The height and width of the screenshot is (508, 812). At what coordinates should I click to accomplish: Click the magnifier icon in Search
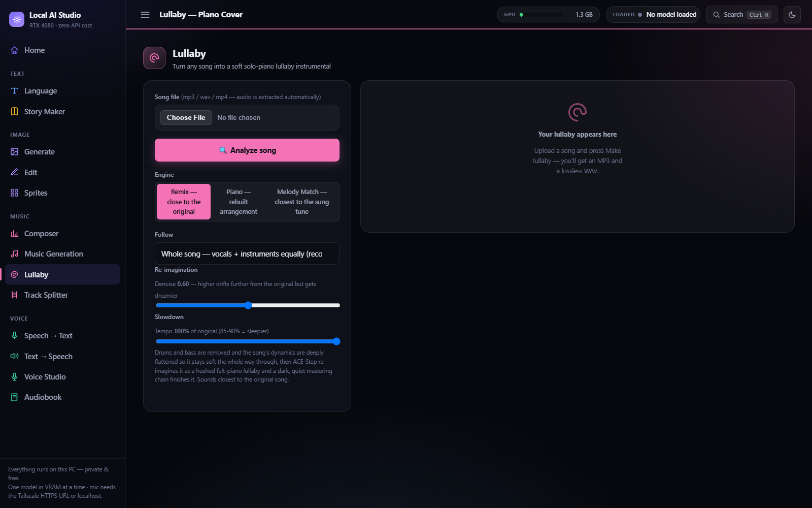tap(717, 15)
